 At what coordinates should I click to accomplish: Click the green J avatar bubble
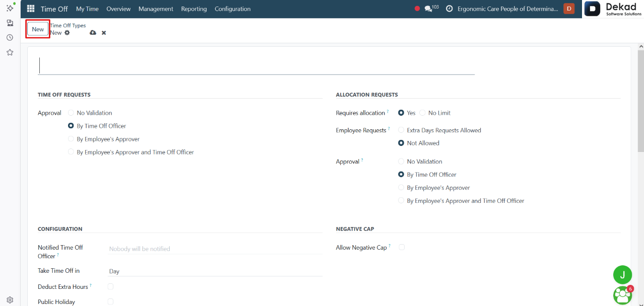click(622, 275)
